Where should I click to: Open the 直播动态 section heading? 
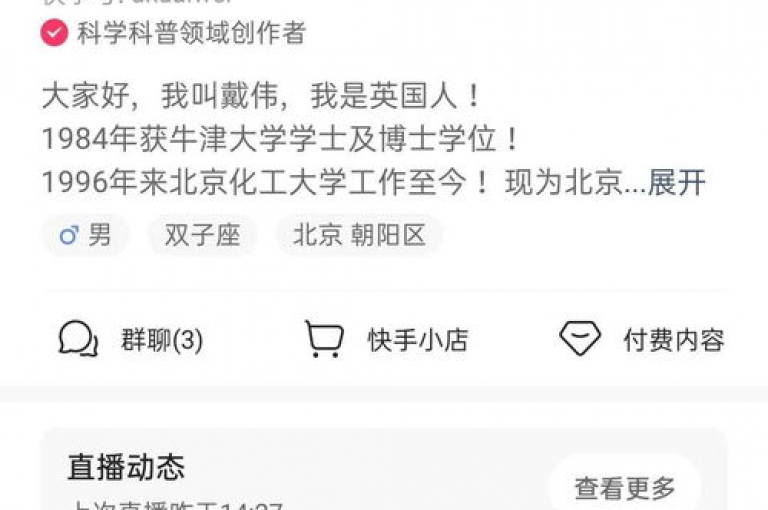coord(126,466)
